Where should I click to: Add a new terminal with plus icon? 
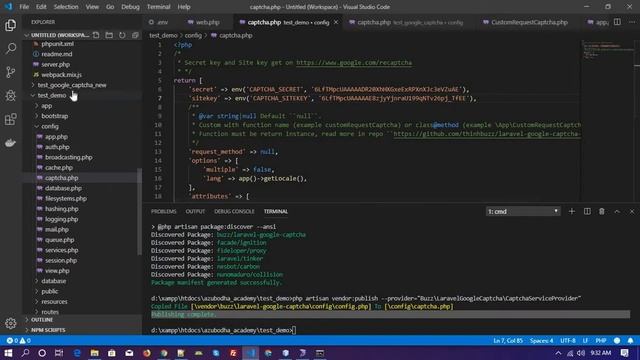point(571,211)
